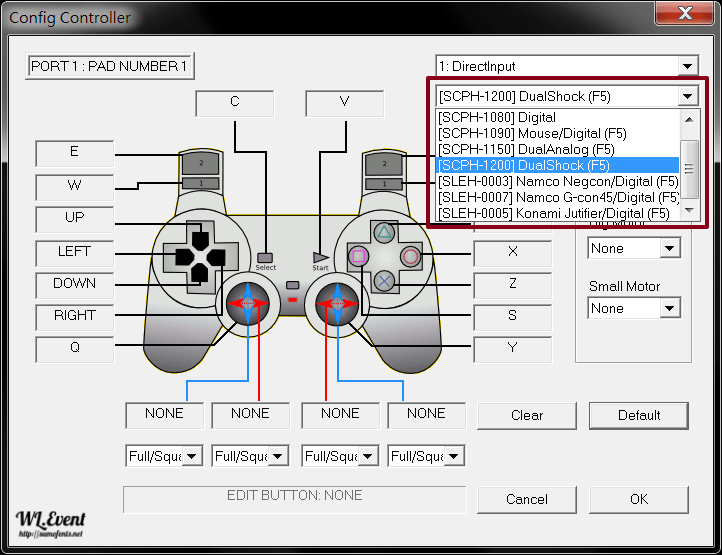Click the EDIT BUTTON: NONE status field

[295, 499]
